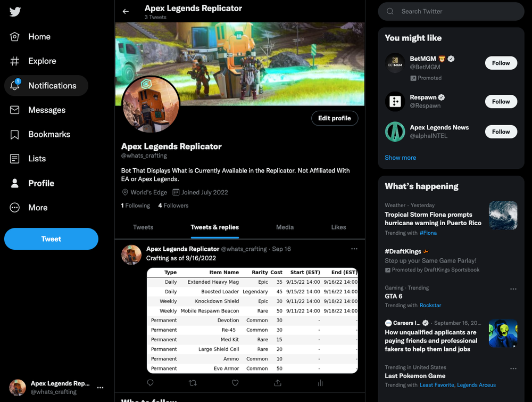Click Edit profile button
Image resolution: width=532 pixels, height=402 pixels.
[335, 118]
